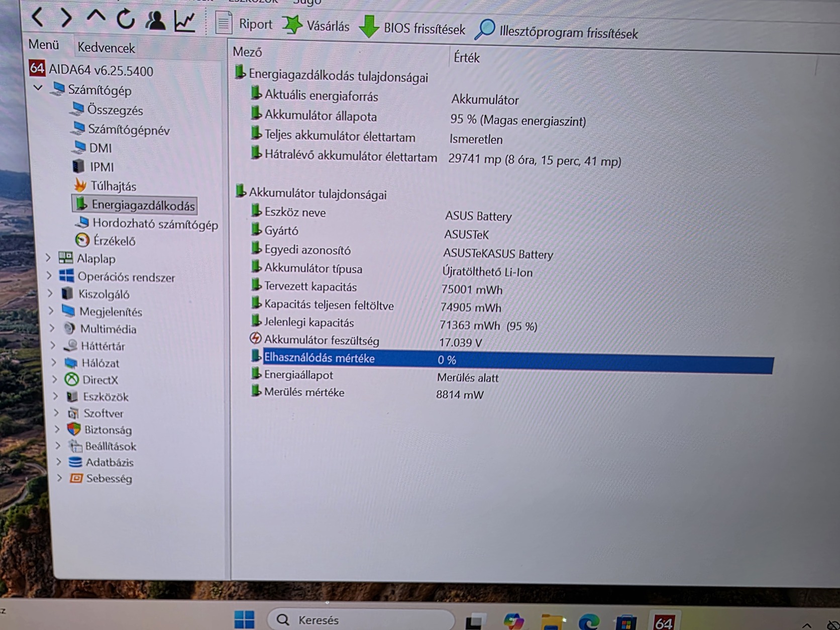Open the user profile toolbar icon
This screenshot has height=630, width=840.
[x=155, y=20]
